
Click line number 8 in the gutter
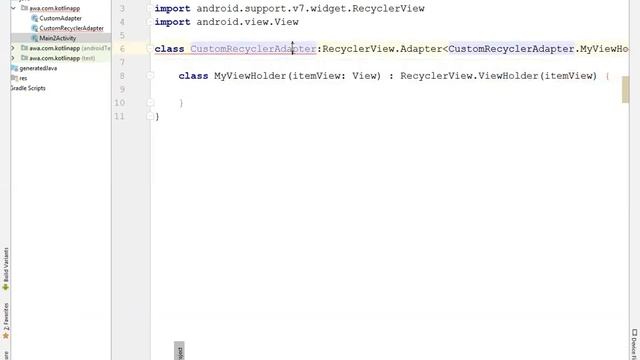click(x=122, y=76)
